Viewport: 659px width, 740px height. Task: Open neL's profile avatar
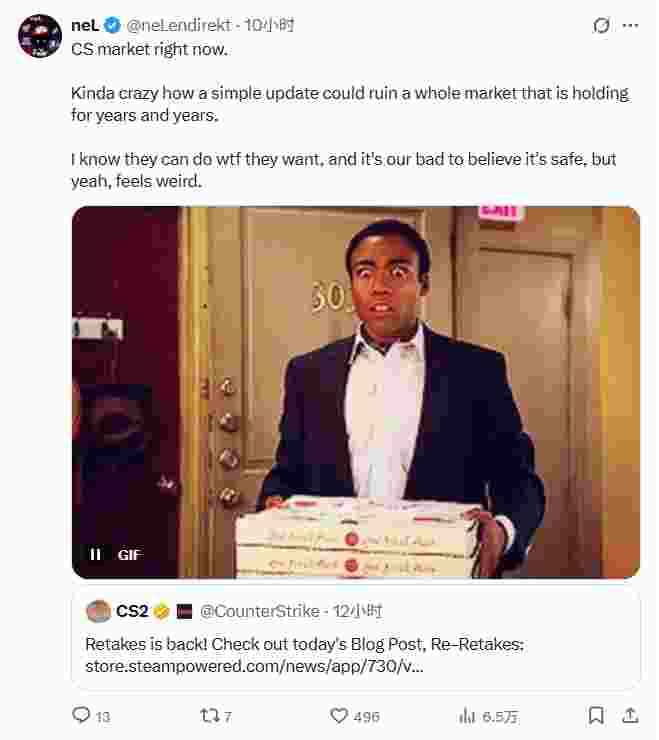[40, 36]
